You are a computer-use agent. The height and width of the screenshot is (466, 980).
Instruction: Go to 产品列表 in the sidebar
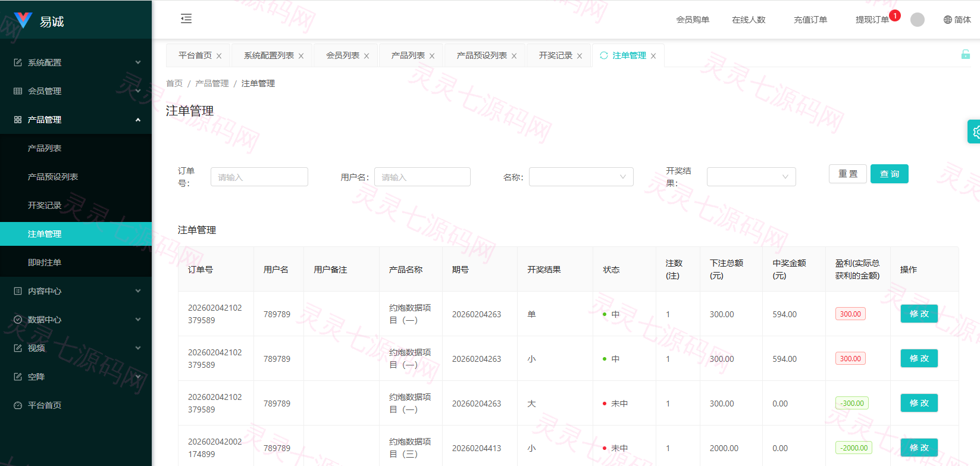point(76,148)
